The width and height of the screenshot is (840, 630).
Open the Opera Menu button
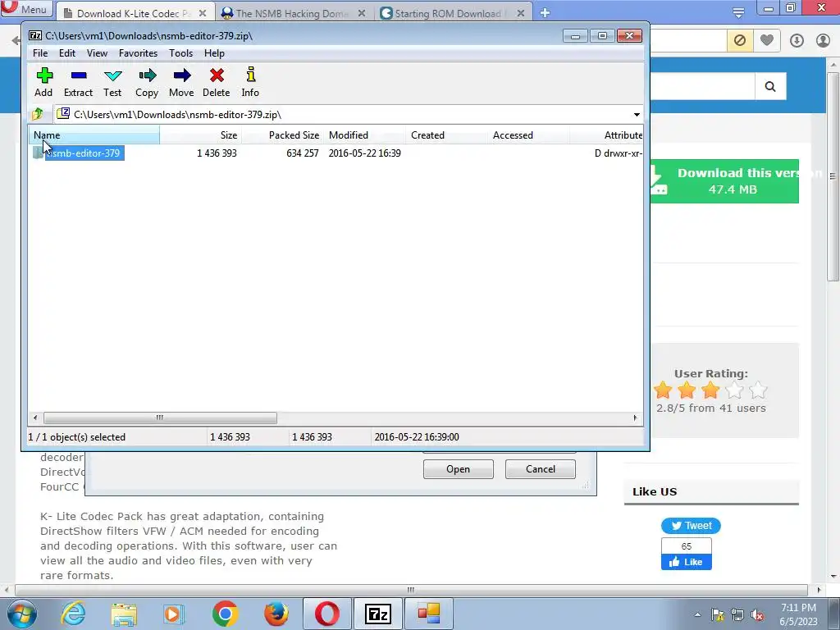tap(26, 9)
